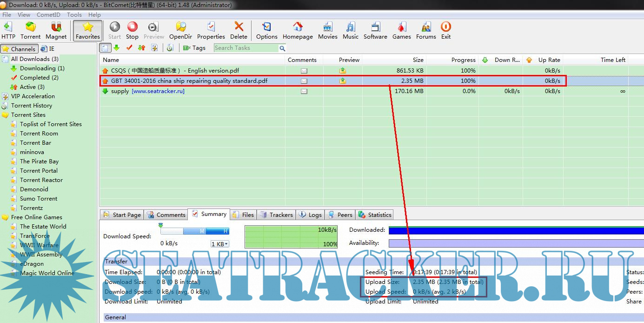Image resolution: width=644 pixels, height=323 pixels.
Task: Open the Options toolbar icon
Action: click(266, 30)
